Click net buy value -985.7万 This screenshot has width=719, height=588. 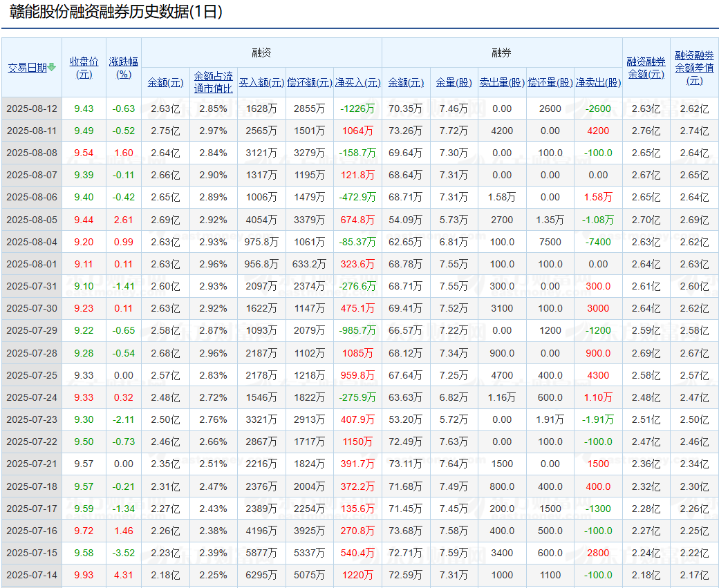(x=357, y=330)
